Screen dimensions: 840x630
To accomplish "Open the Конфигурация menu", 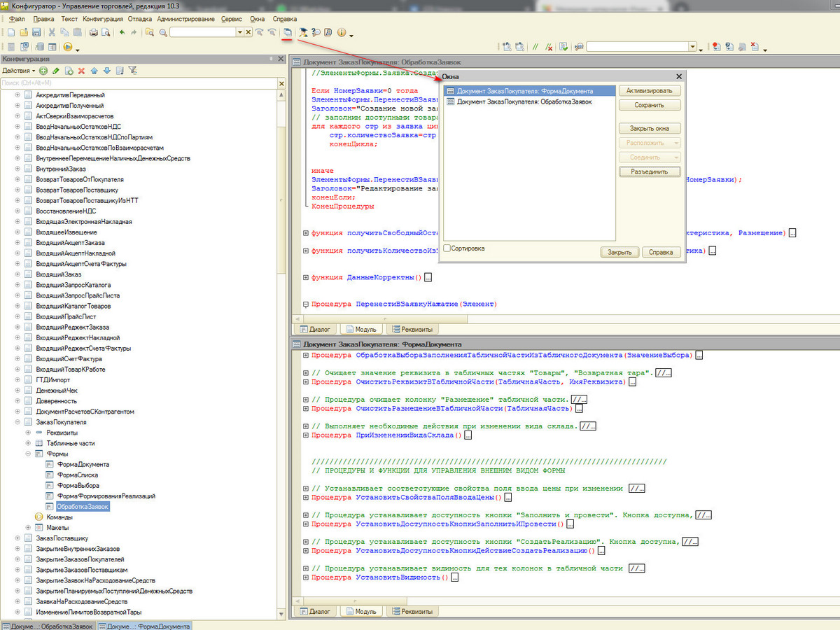I will click(103, 19).
